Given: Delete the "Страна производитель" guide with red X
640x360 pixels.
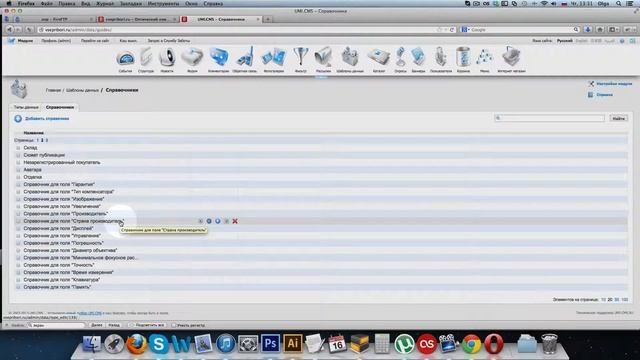Looking at the screenshot, I should pyautogui.click(x=235, y=221).
